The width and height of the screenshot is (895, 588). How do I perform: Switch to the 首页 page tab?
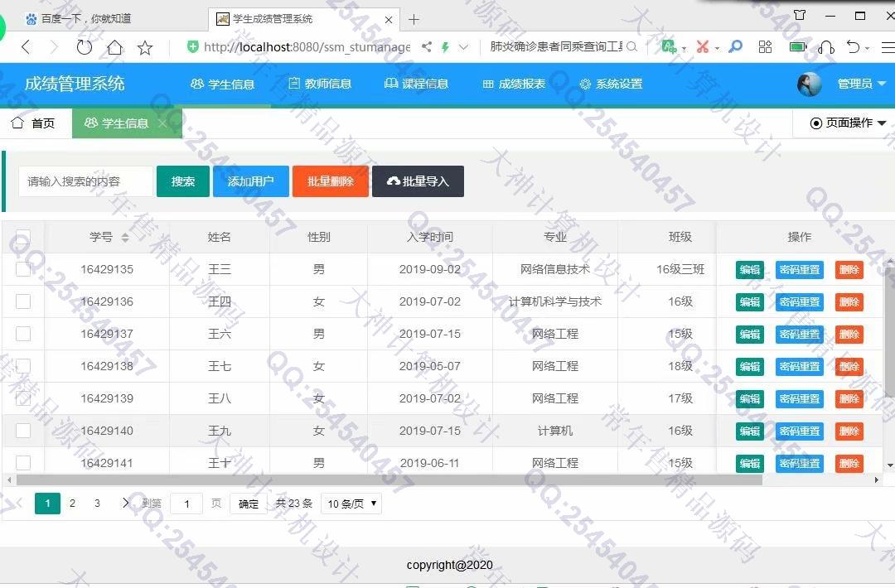(x=34, y=123)
